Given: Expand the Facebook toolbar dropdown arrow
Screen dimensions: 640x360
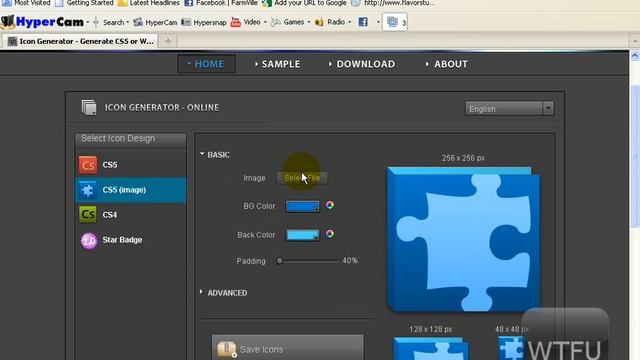Looking at the screenshot, I should coord(378,22).
